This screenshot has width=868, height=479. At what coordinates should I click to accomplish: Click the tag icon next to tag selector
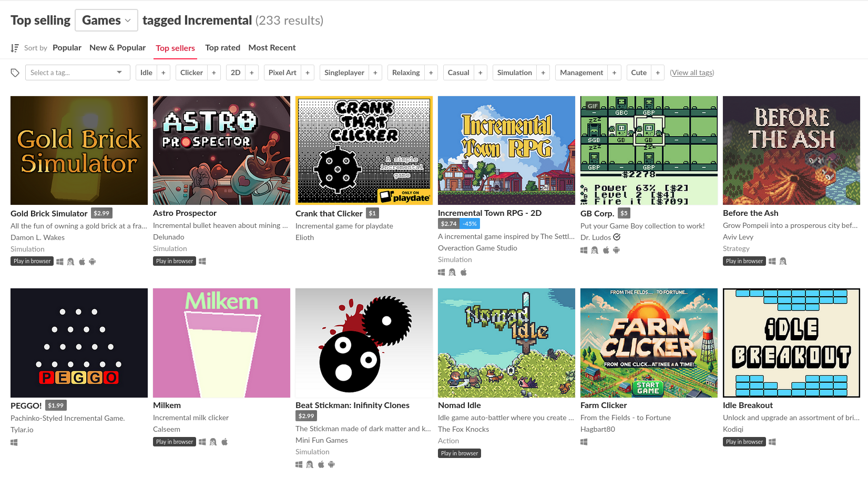pyautogui.click(x=15, y=72)
